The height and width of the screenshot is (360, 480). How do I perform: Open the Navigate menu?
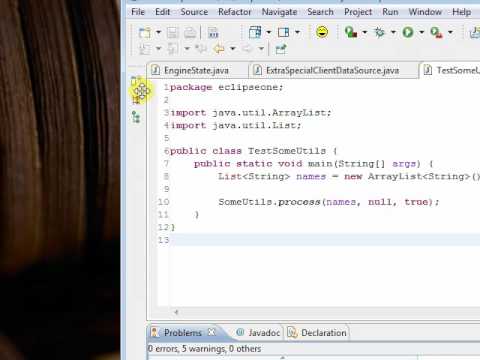tap(279, 12)
